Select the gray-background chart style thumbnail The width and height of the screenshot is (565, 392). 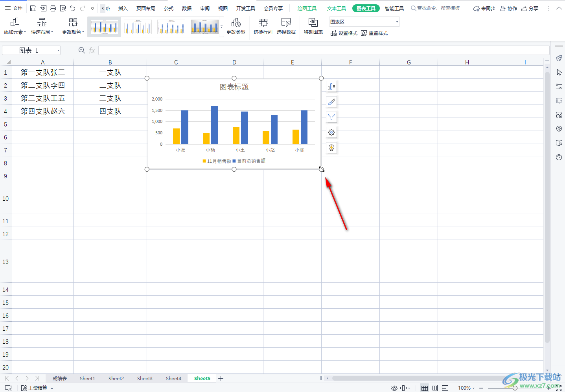coord(204,27)
